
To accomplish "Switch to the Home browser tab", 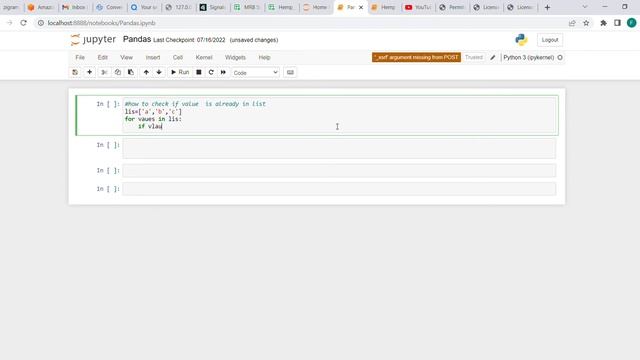I will [x=316, y=7].
